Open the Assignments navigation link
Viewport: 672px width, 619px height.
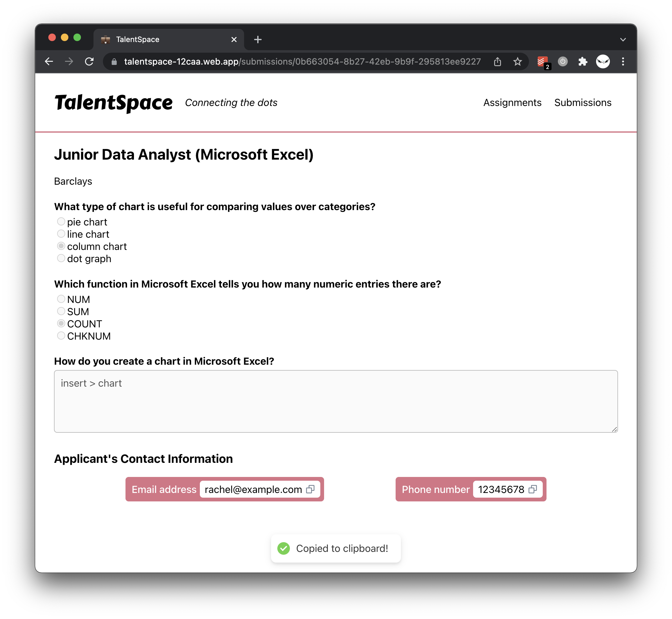(512, 103)
